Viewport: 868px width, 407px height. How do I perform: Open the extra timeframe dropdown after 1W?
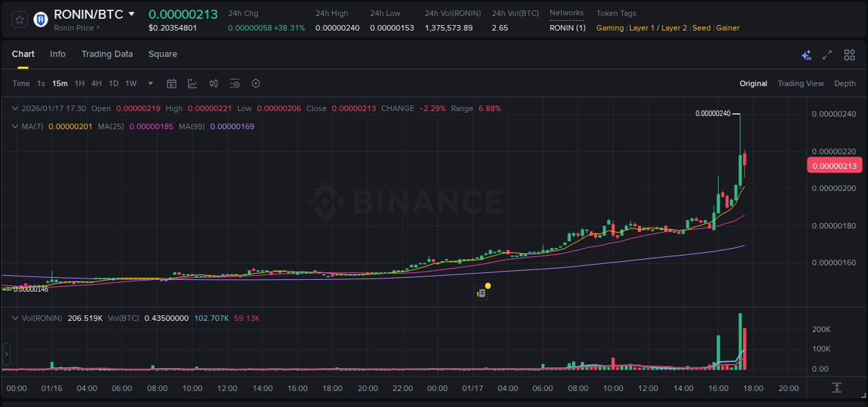coord(149,83)
